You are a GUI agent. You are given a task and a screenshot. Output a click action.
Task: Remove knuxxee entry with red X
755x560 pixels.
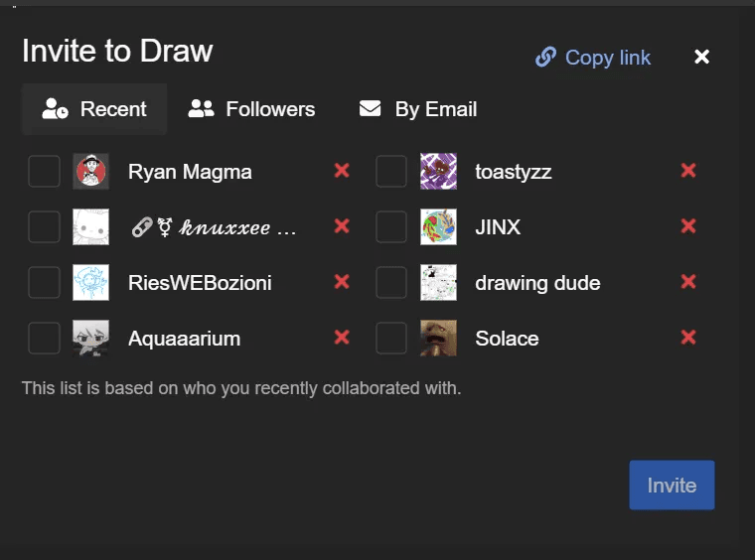point(342,226)
